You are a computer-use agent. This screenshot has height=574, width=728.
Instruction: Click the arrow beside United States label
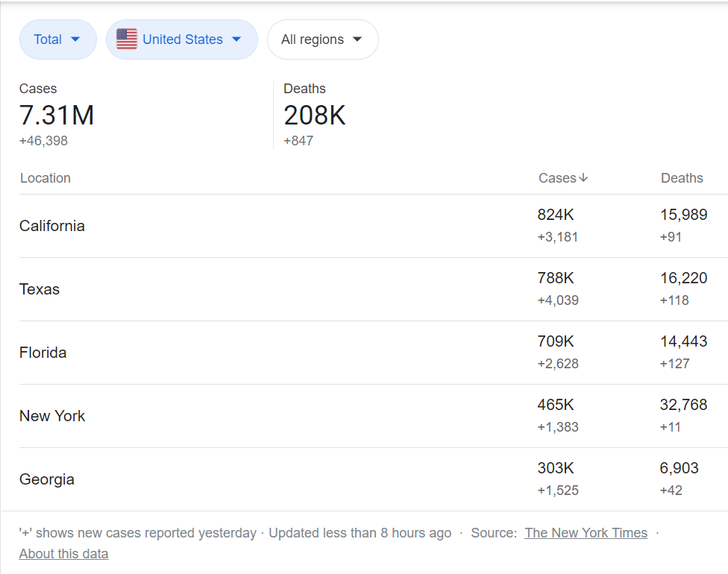point(236,40)
